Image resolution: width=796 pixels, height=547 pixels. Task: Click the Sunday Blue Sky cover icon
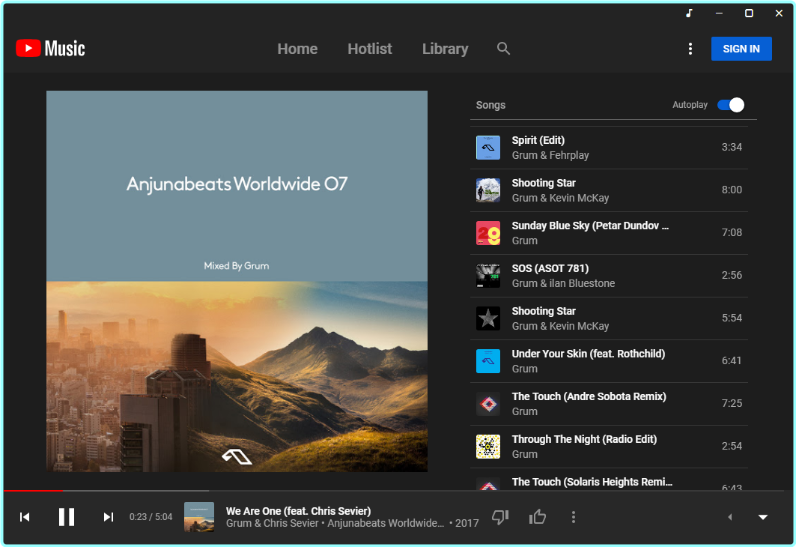point(488,233)
